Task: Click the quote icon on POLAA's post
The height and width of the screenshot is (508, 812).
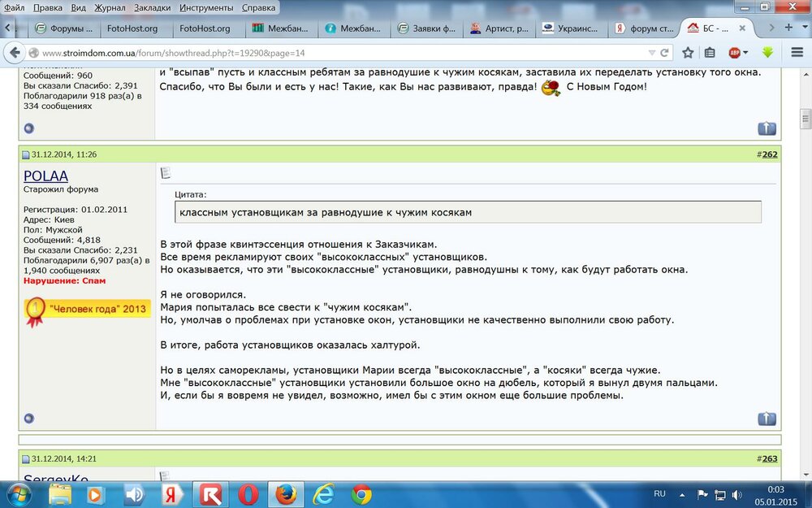Action: click(166, 172)
